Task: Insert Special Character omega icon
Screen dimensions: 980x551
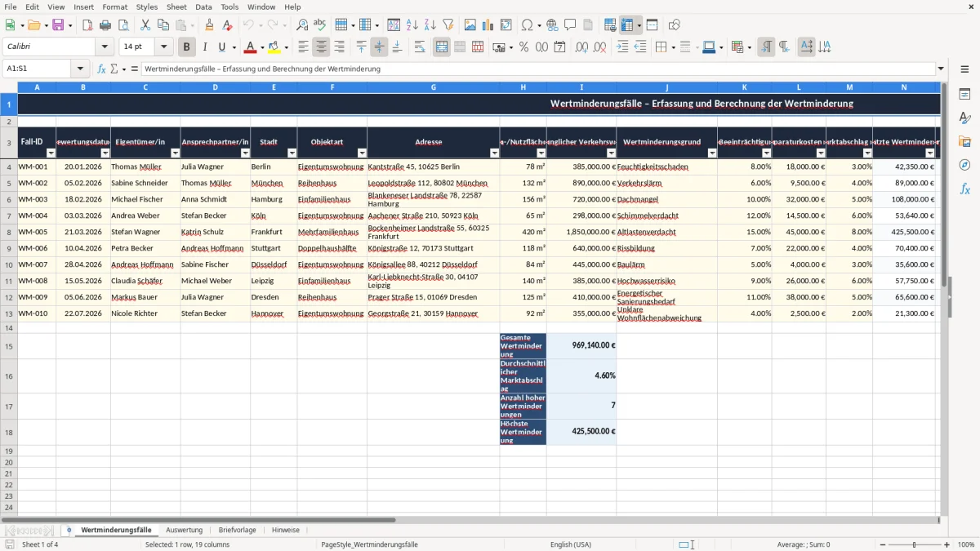Action: pyautogui.click(x=527, y=25)
